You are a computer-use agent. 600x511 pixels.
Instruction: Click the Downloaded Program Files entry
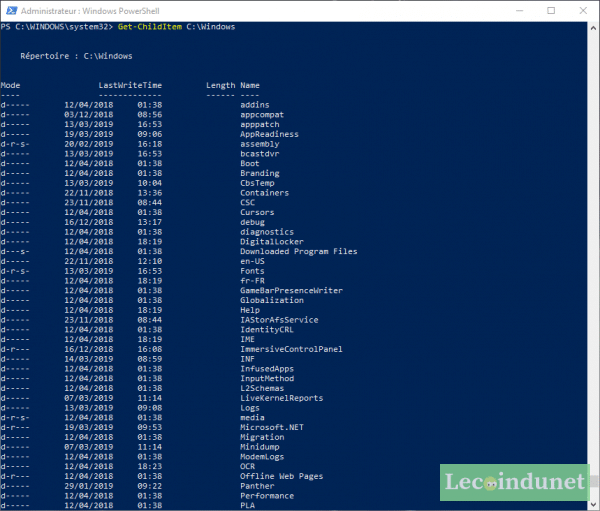(x=299, y=251)
